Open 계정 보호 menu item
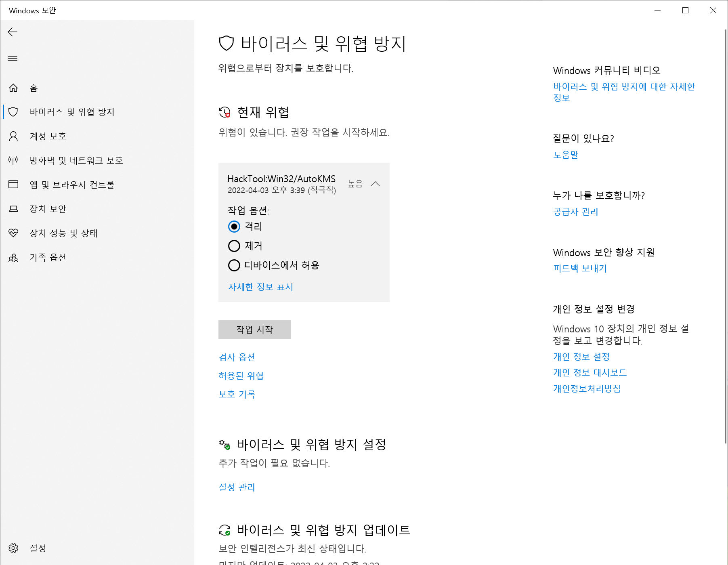728x565 pixels. [97, 136]
